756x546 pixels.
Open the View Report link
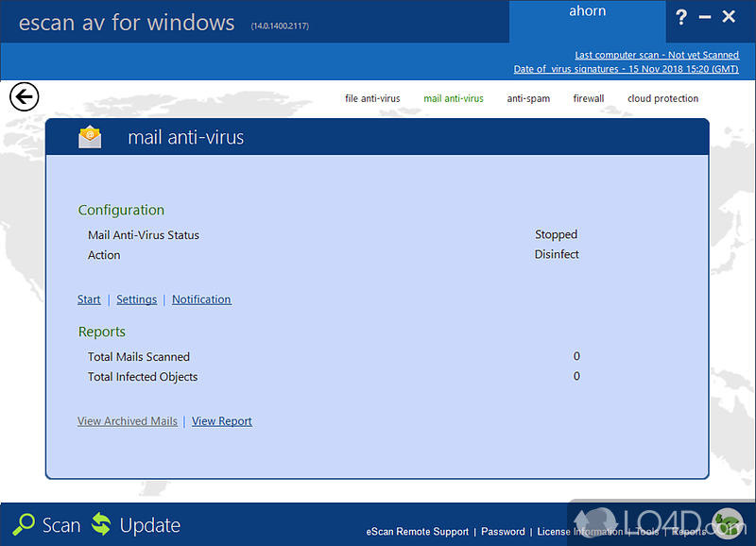click(222, 421)
